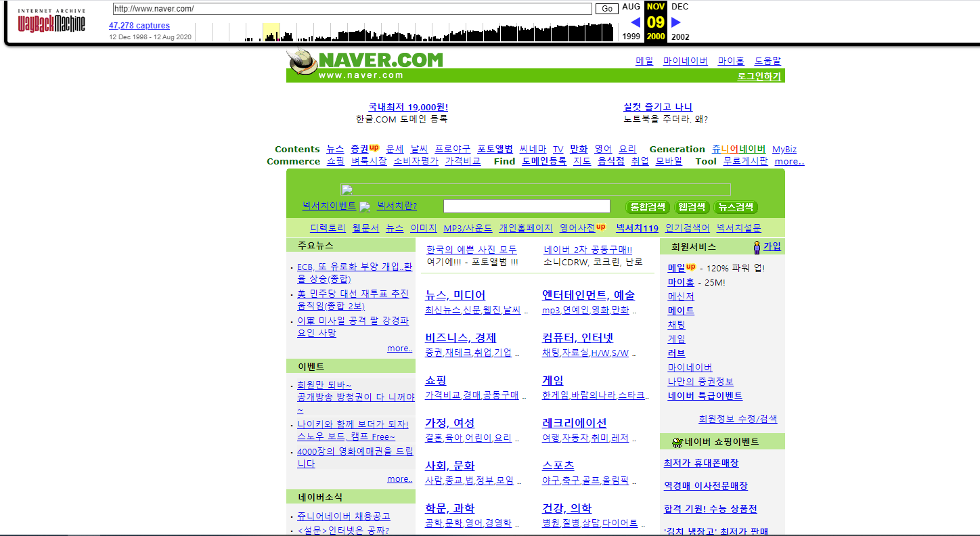The width and height of the screenshot is (980, 536).
Task: Open the 넥서치란? link
Action: pos(397,206)
